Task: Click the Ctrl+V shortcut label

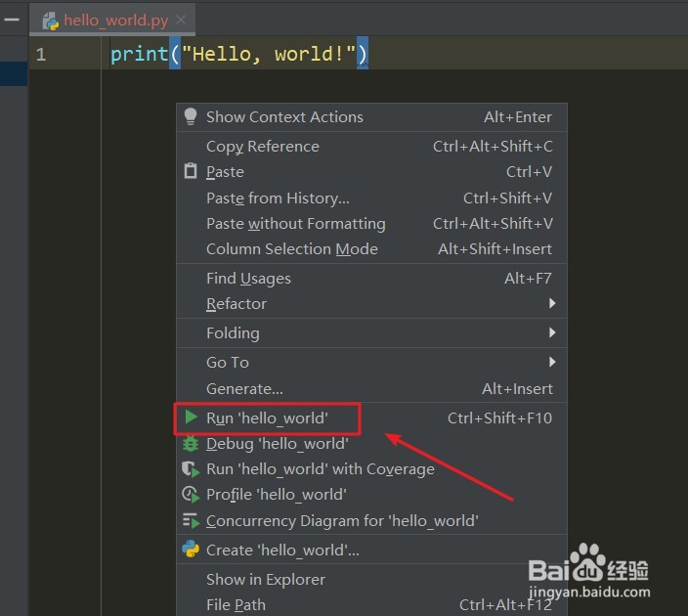Action: pos(529,172)
